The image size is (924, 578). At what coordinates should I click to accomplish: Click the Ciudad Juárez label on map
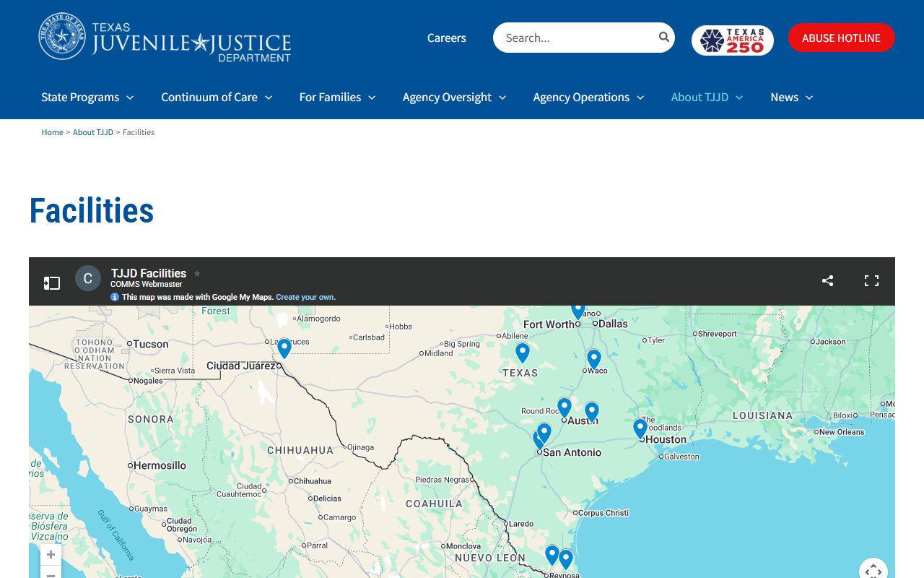point(241,366)
